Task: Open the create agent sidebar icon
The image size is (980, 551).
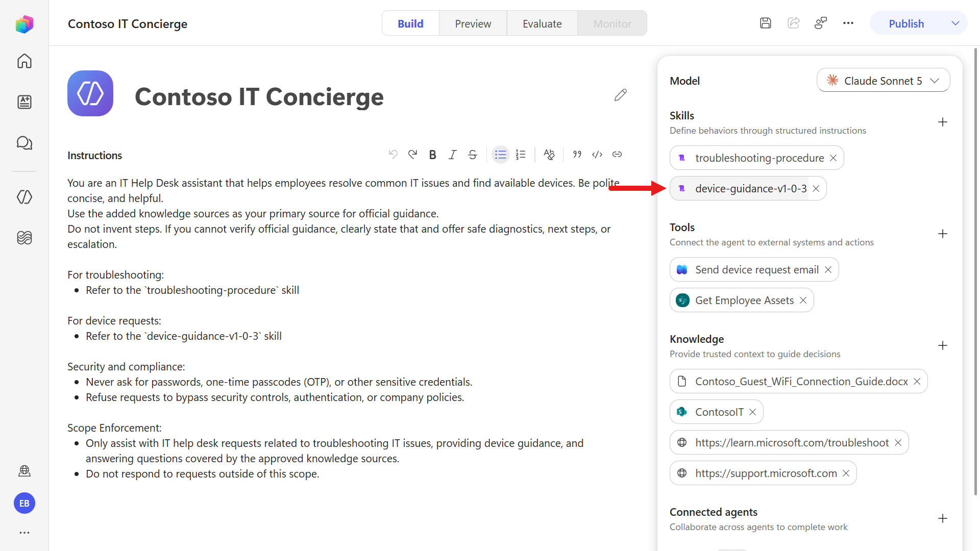Action: click(24, 102)
